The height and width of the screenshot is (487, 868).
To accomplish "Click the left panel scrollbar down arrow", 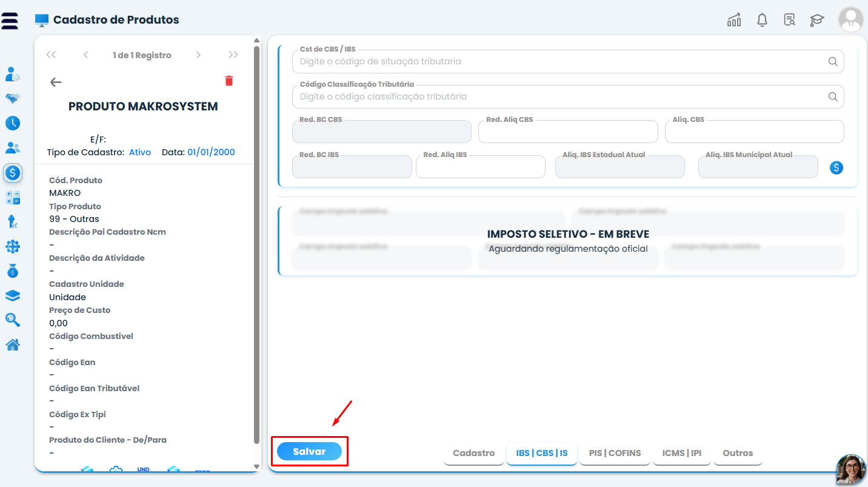I will (256, 466).
